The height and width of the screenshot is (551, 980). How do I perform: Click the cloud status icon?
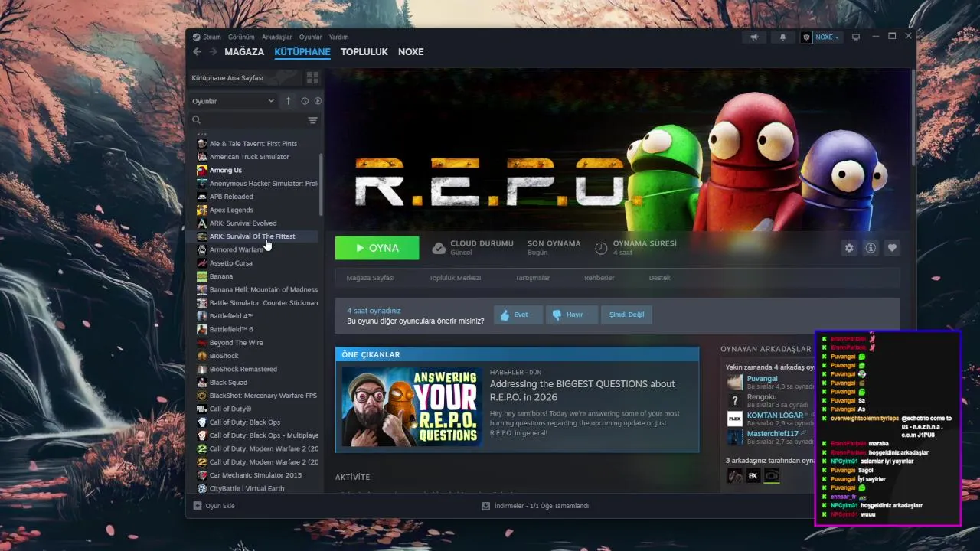point(439,248)
